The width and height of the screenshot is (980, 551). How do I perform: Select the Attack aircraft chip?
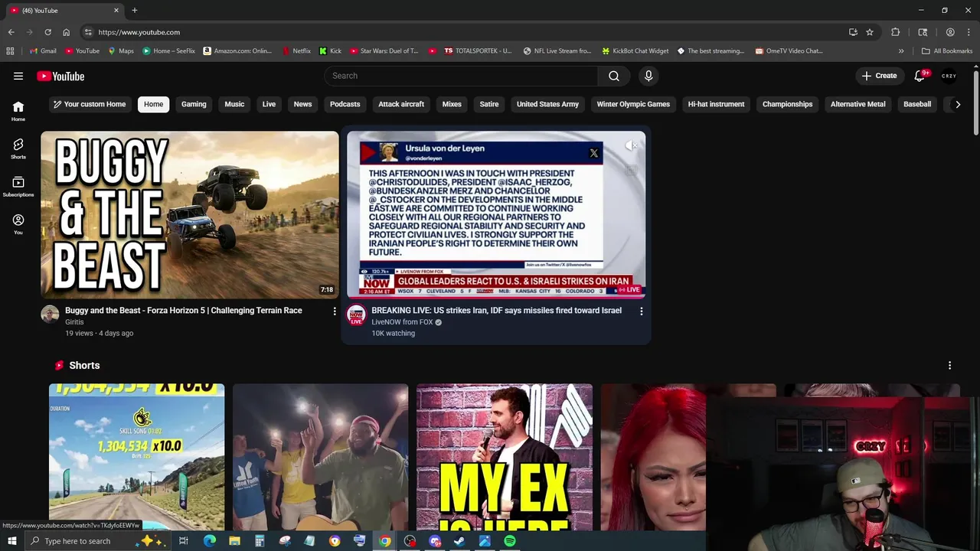(401, 104)
